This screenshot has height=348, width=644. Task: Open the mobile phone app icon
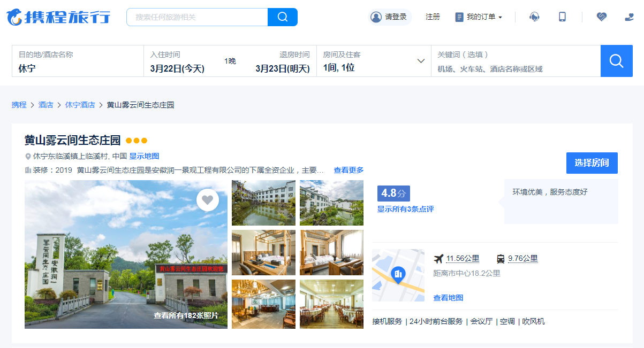[x=562, y=17]
